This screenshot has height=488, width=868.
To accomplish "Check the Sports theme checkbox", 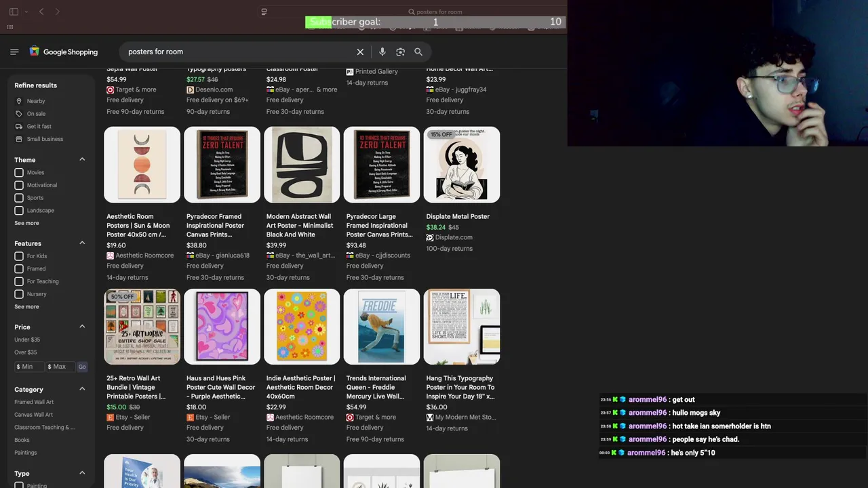I will coord(19,198).
